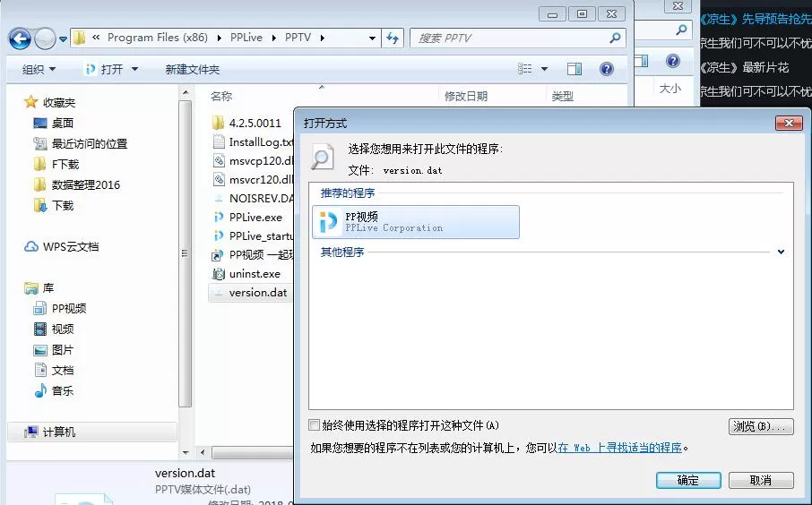The height and width of the screenshot is (505, 812).
Task: Click the navigation pane vertical scrollbar
Action: click(185, 253)
